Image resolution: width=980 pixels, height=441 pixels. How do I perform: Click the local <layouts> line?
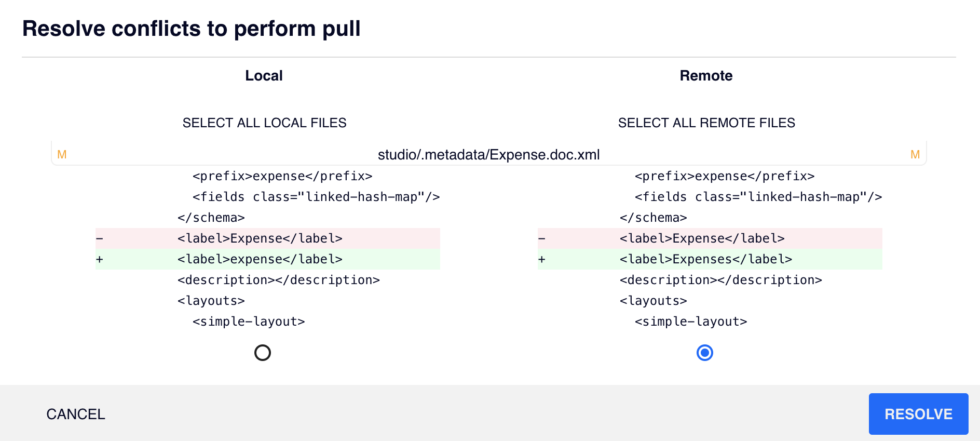click(211, 301)
